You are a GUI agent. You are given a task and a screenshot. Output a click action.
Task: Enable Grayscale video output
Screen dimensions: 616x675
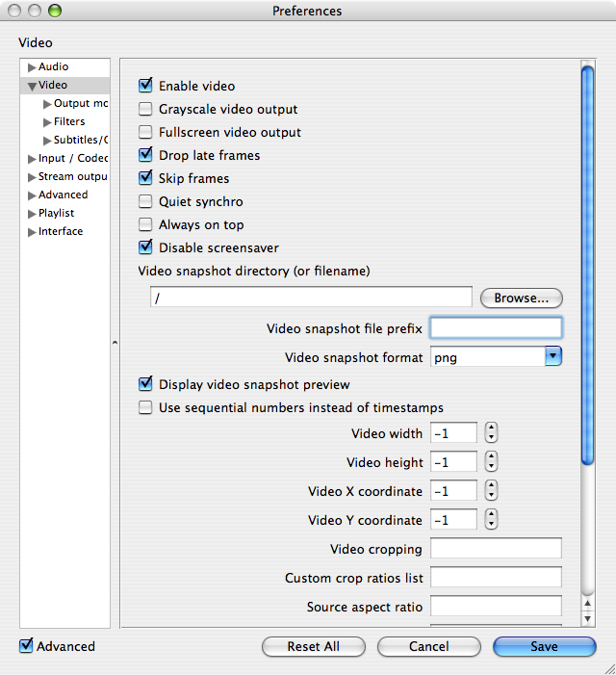coord(145,109)
